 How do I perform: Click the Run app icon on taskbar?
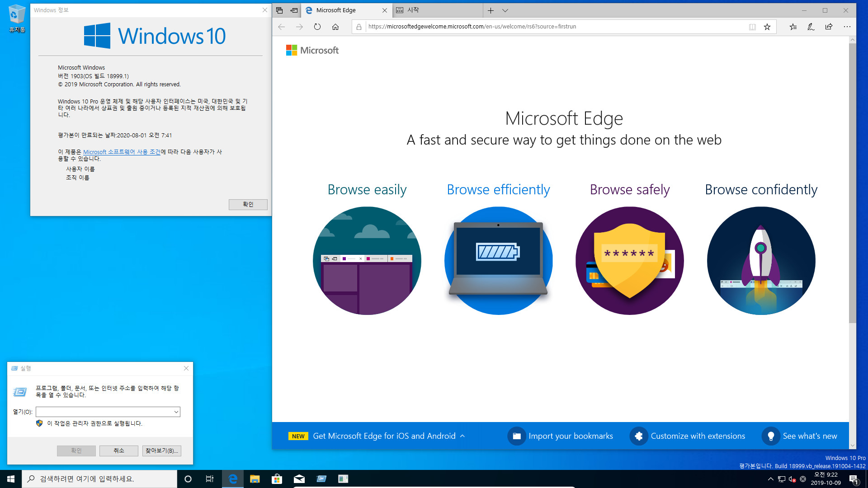coord(321,479)
